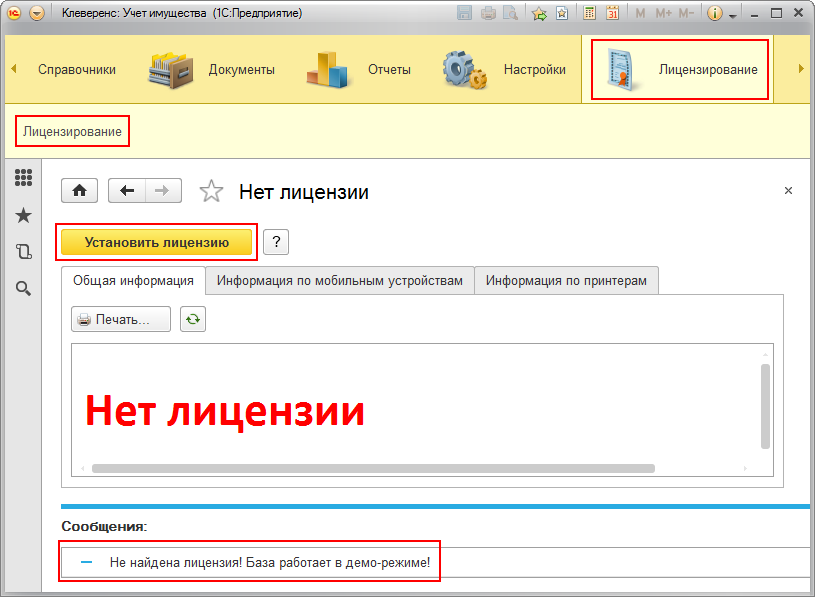
Task: Open the Настройки section
Action: tap(504, 69)
